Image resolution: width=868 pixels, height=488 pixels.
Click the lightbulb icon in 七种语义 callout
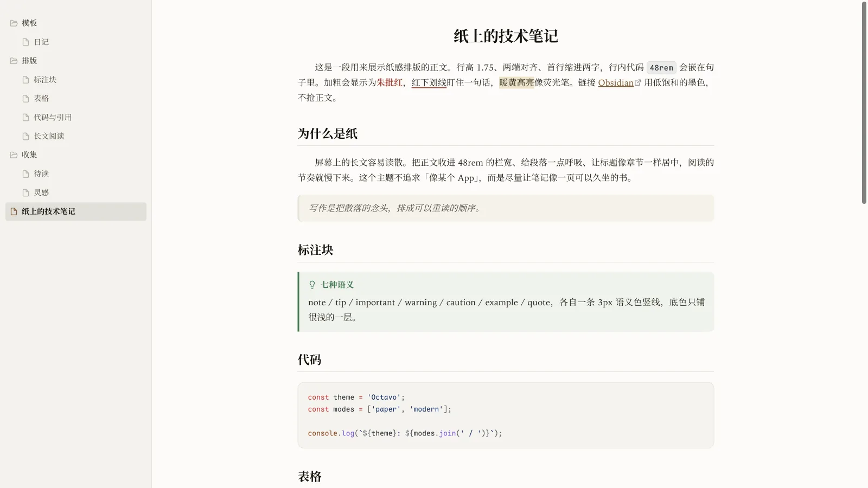click(312, 285)
